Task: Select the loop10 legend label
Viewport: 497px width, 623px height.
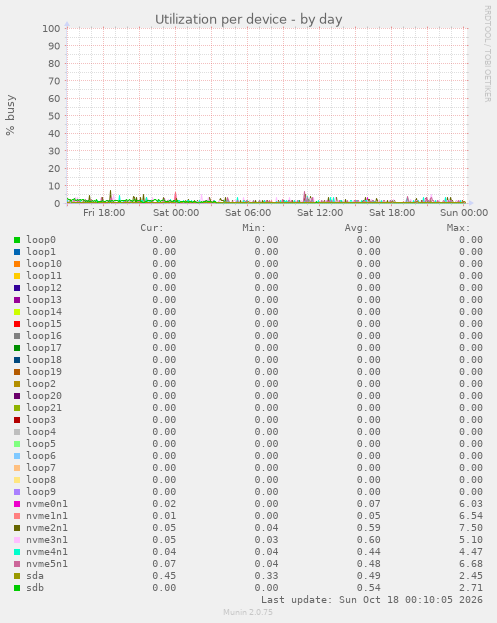Action: (x=44, y=264)
